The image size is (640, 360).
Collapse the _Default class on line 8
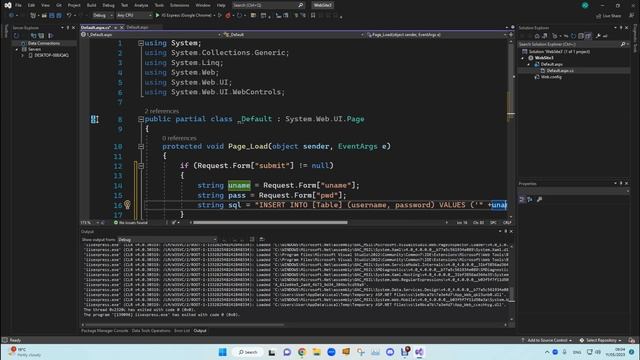(x=141, y=119)
